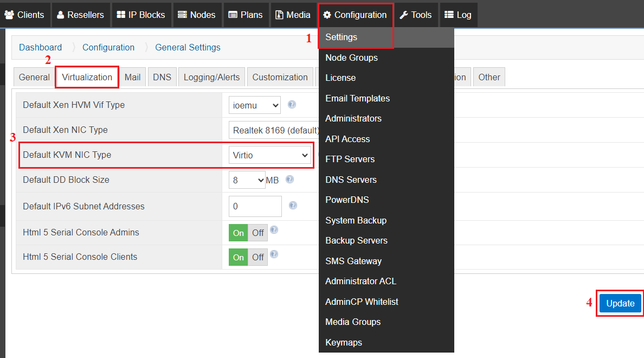The height and width of the screenshot is (358, 644).
Task: Click the Default IPv6 Subnet Addresses field
Action: [x=255, y=206]
